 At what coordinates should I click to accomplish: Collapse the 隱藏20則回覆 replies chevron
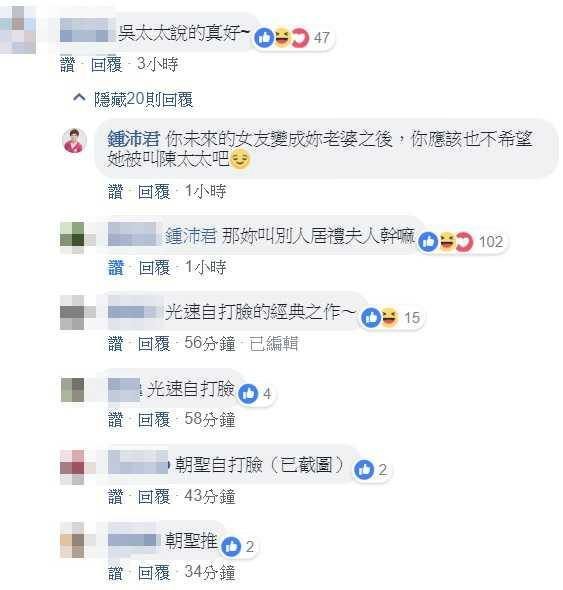[x=79, y=98]
